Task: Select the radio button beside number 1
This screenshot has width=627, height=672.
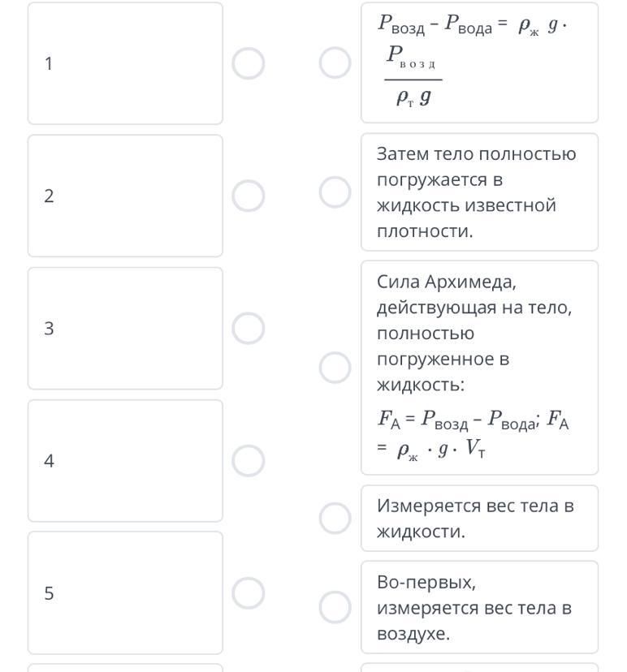Action: click(249, 63)
